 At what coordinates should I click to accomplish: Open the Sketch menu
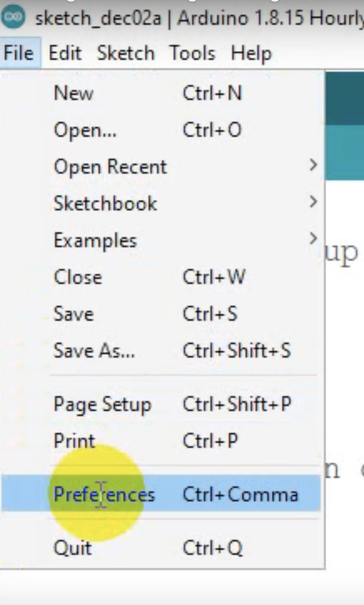click(126, 53)
